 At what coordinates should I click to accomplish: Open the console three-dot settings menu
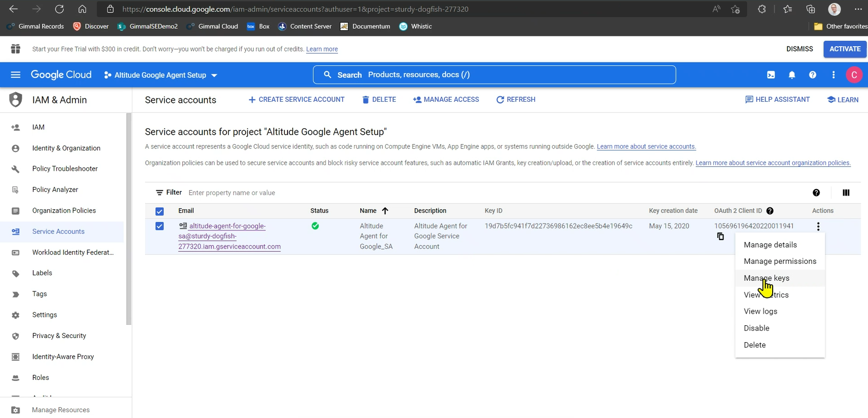point(833,75)
